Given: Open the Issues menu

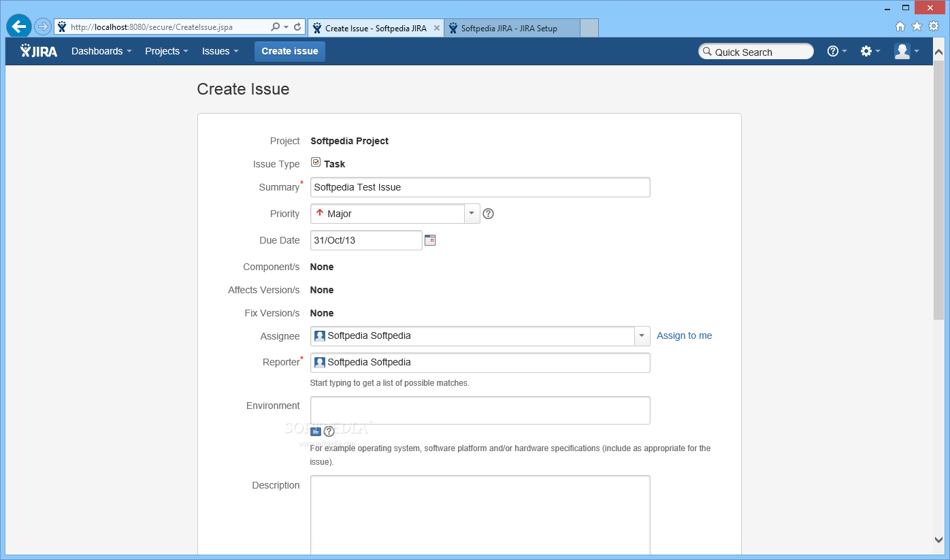Looking at the screenshot, I should click(x=220, y=51).
